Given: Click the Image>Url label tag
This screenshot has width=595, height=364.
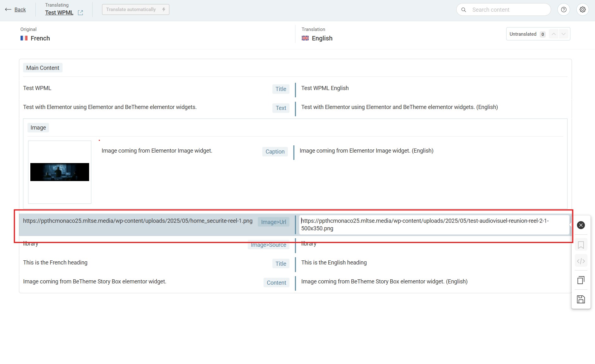Looking at the screenshot, I should (x=274, y=222).
